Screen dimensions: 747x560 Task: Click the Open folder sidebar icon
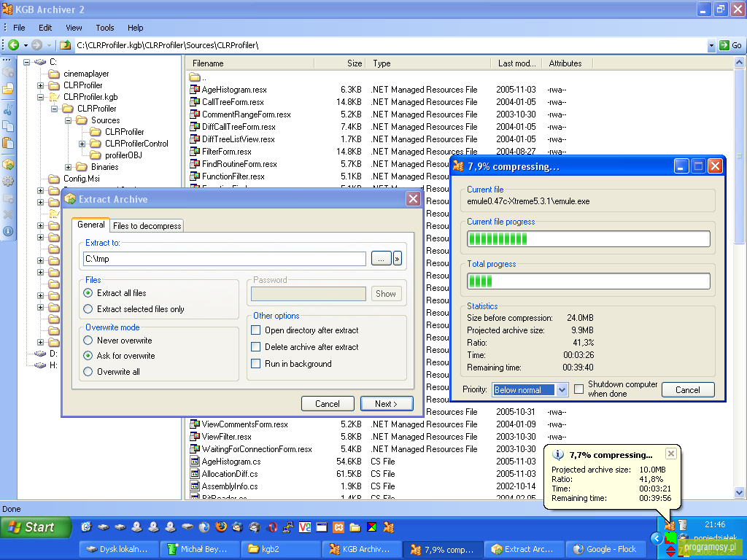tap(8, 89)
